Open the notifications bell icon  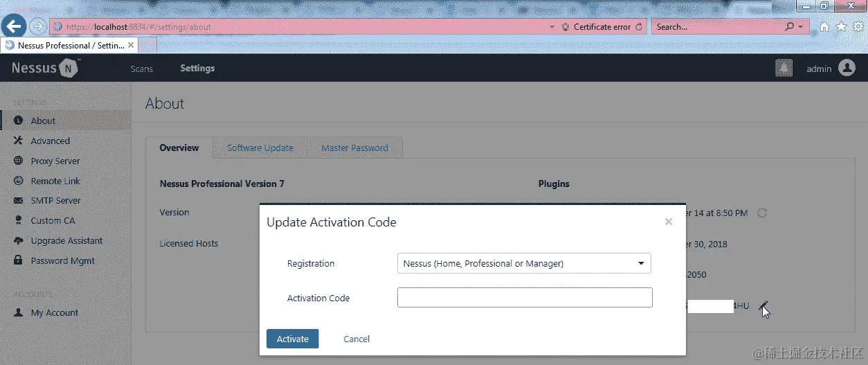pyautogui.click(x=784, y=68)
